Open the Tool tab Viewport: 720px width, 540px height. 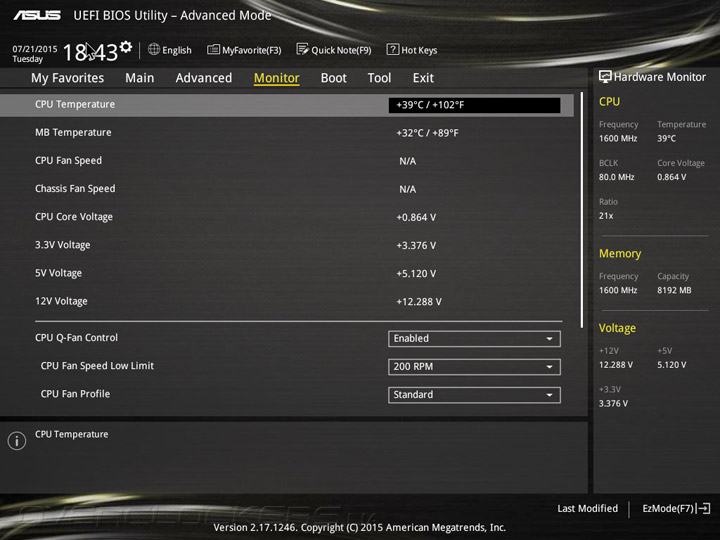point(379,78)
